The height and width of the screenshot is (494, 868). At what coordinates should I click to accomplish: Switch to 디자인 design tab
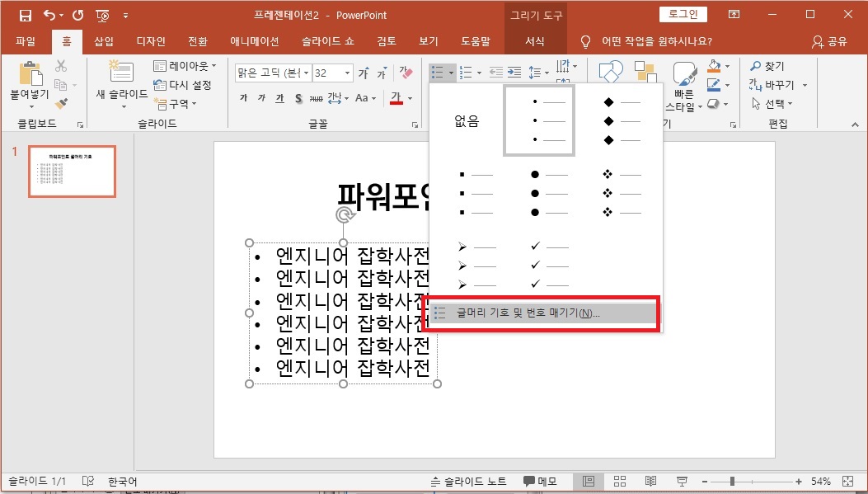pyautogui.click(x=151, y=41)
